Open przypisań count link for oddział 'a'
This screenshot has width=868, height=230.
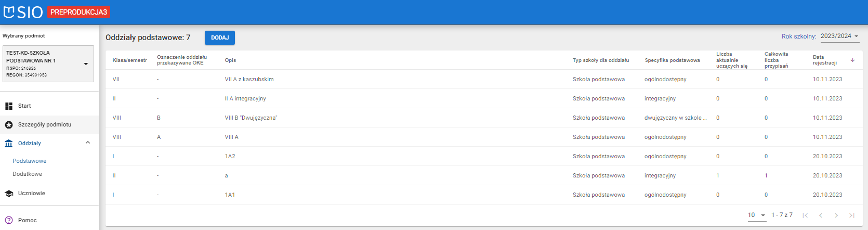[x=766, y=176]
